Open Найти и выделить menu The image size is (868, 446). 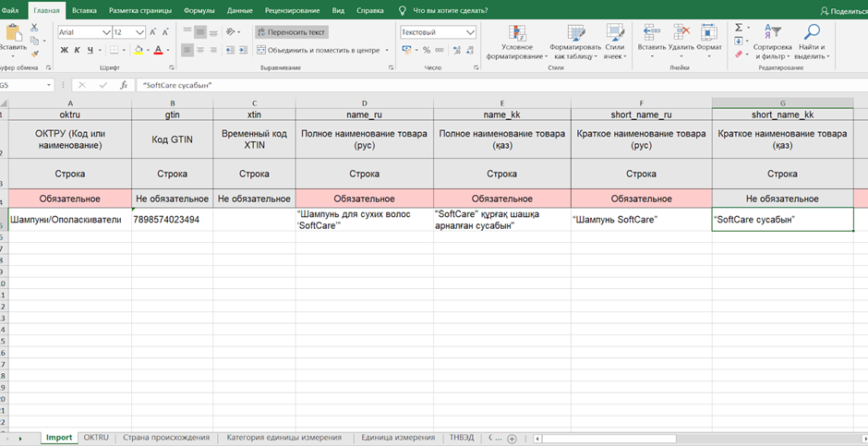[x=812, y=42]
